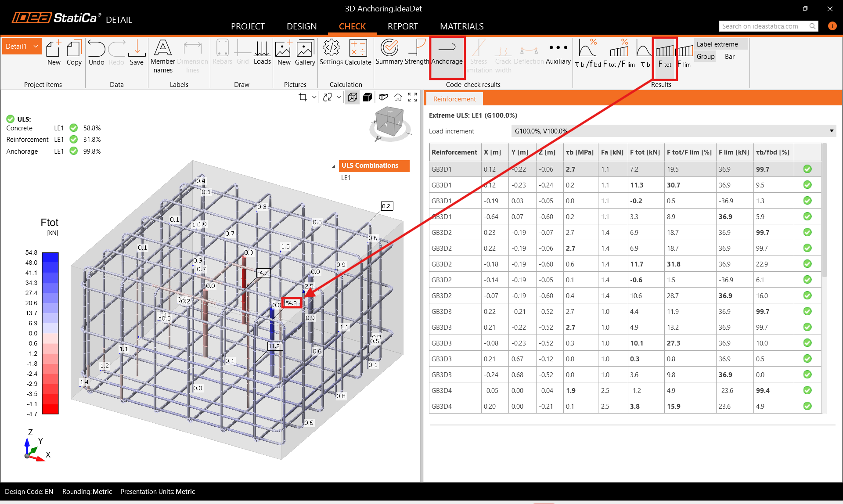Reset view with home icon
The width and height of the screenshot is (843, 504).
pyautogui.click(x=398, y=97)
